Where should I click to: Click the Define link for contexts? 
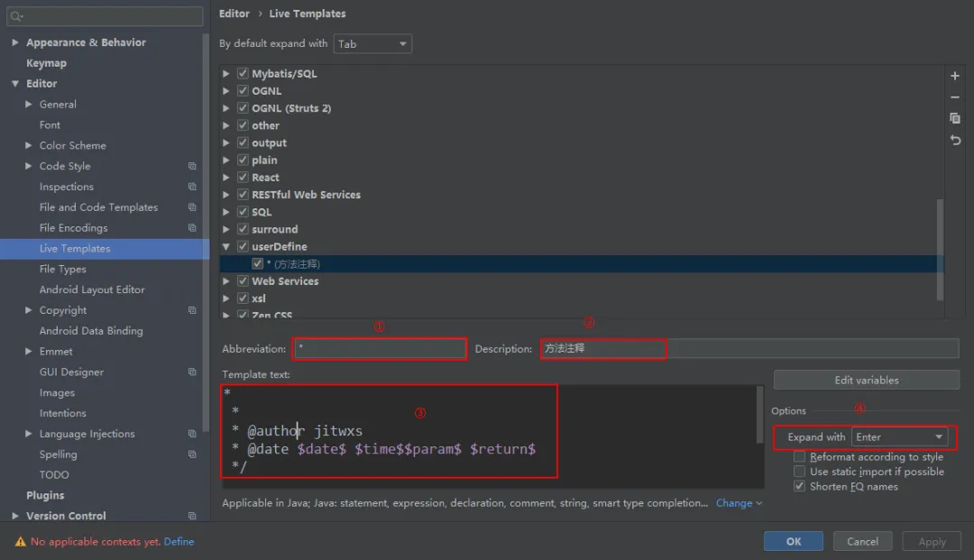click(179, 542)
